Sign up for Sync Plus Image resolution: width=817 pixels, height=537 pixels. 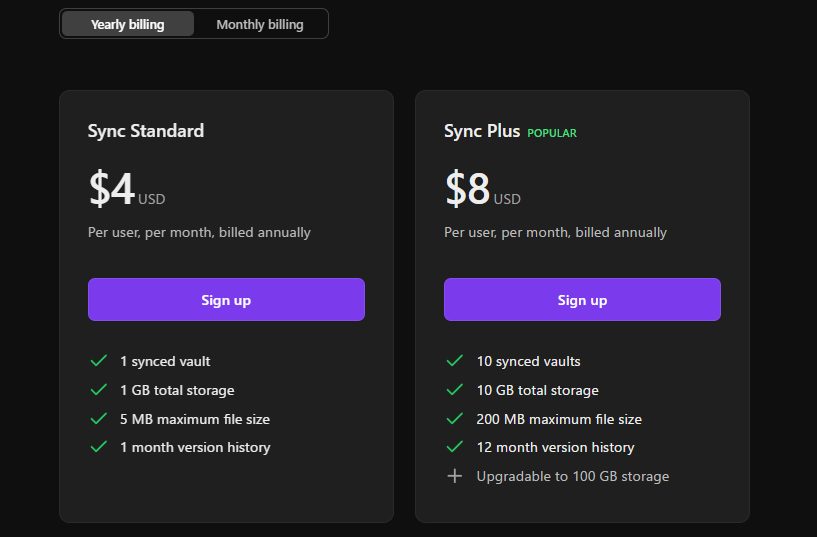click(x=582, y=300)
